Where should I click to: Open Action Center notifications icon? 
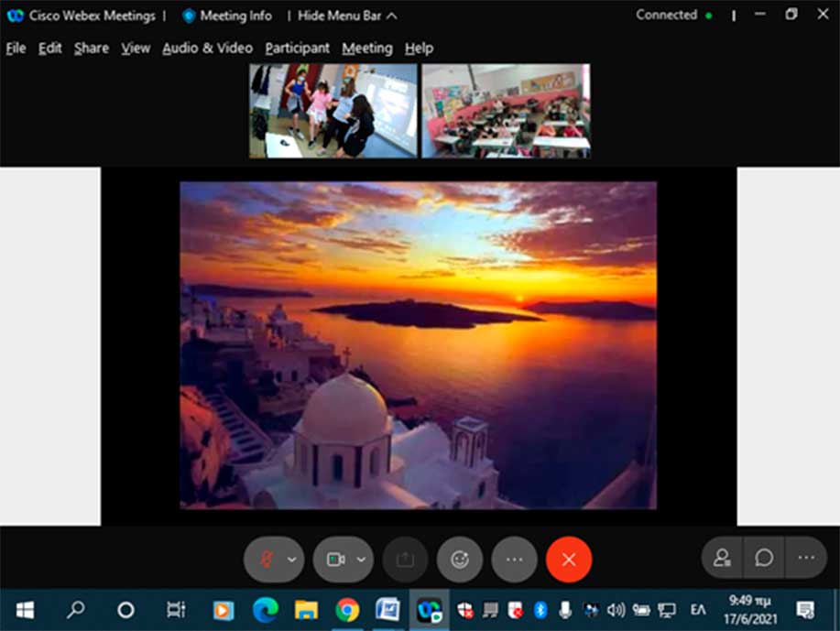(805, 610)
